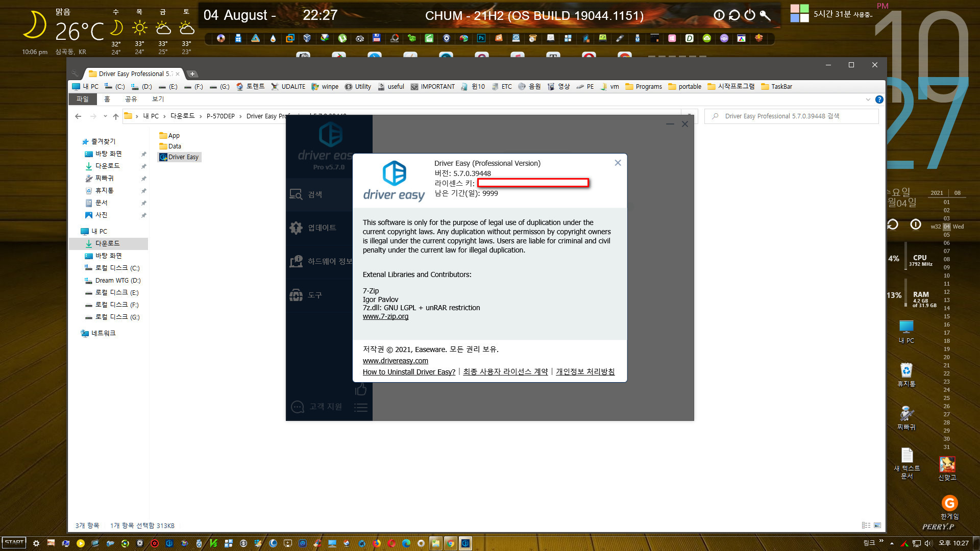Open the recent locations dropdown arrow
Viewport: 980px width, 551px height.
coord(105,116)
